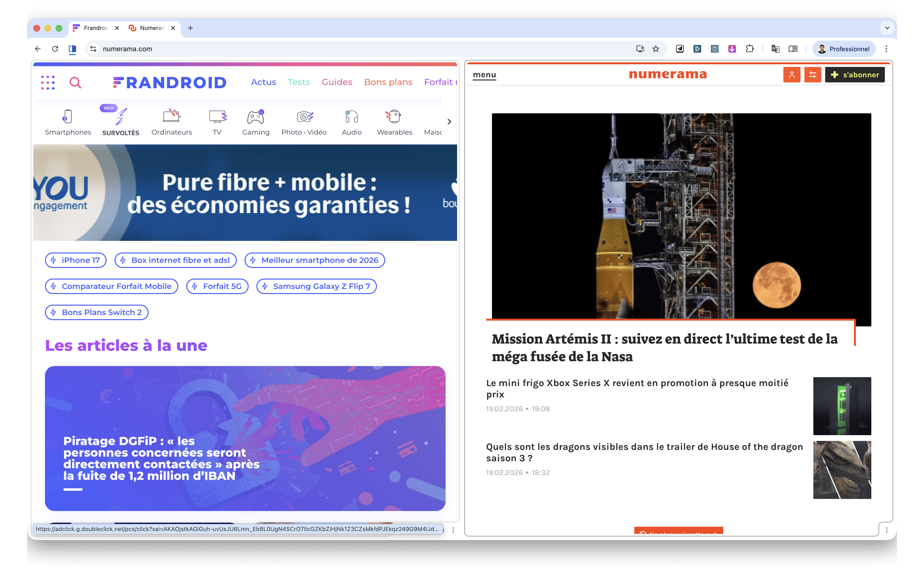Expand the tab search dropdown arrow
The width and height of the screenshot is (924, 576).
click(887, 28)
